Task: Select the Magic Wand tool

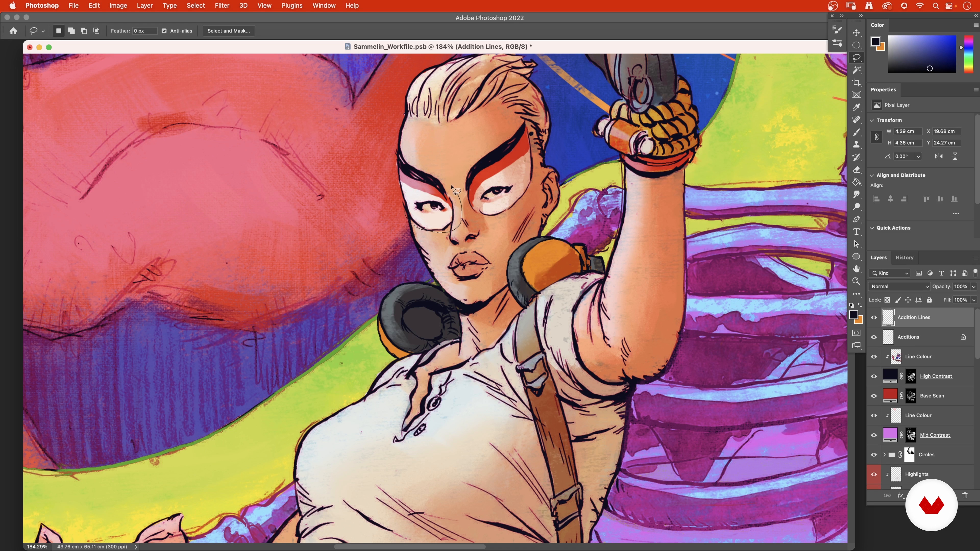Action: pos(856,70)
